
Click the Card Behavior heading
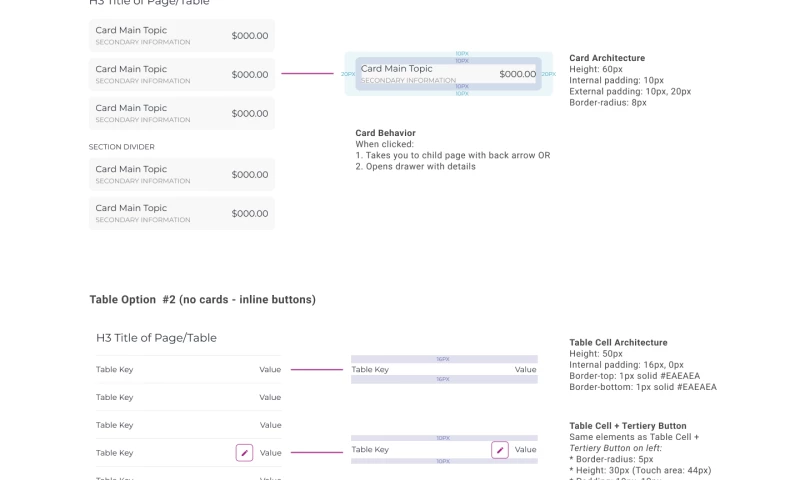coord(385,133)
